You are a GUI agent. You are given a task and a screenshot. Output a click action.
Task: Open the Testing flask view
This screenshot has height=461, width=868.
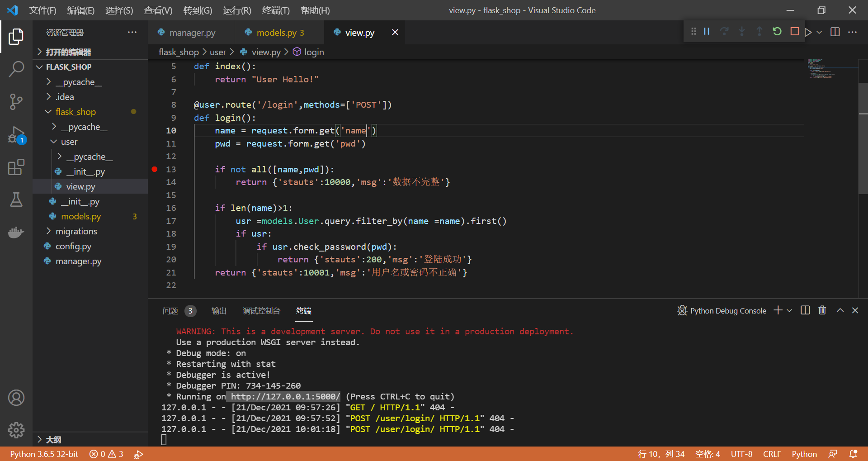tap(16, 200)
